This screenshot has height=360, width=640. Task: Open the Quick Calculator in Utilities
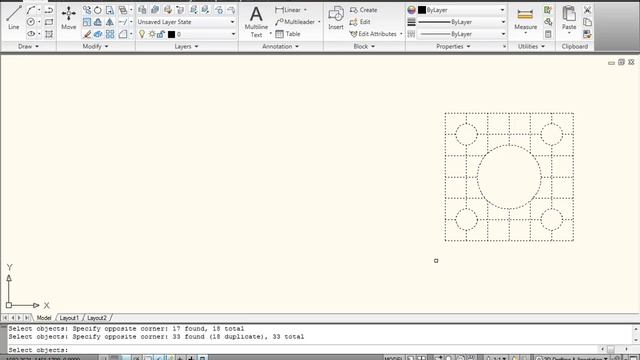point(548,34)
